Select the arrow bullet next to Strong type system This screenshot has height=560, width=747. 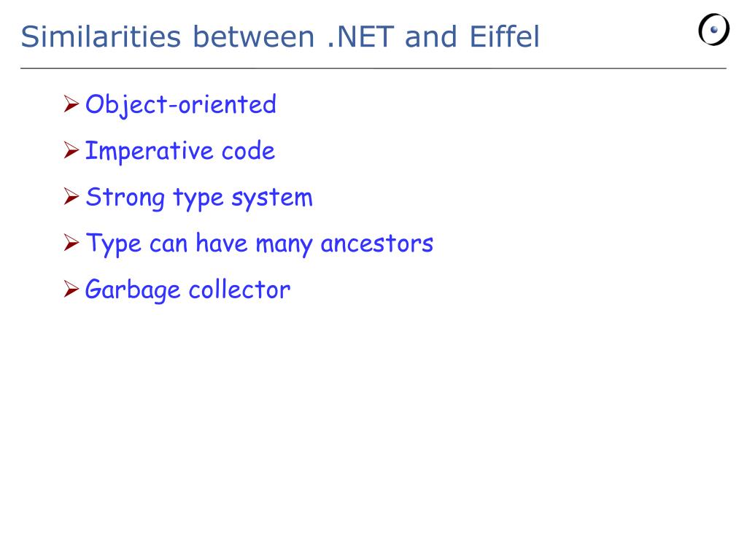coord(71,197)
